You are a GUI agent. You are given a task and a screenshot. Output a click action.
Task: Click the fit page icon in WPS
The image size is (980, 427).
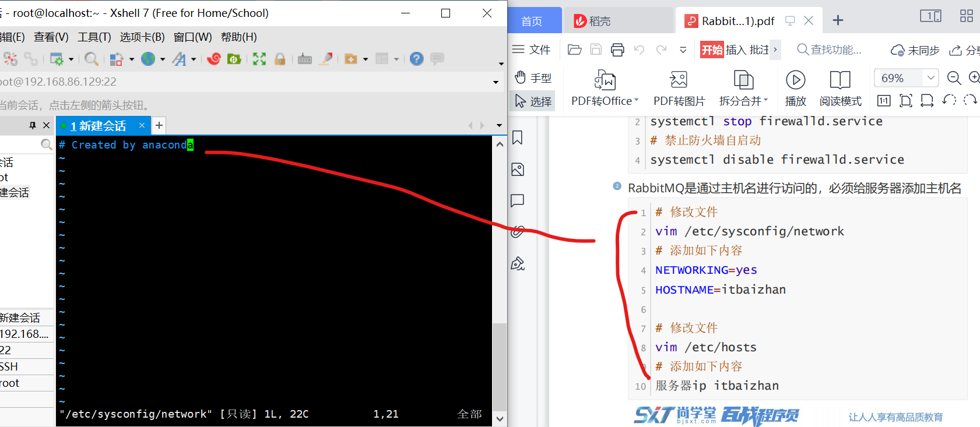(x=905, y=101)
